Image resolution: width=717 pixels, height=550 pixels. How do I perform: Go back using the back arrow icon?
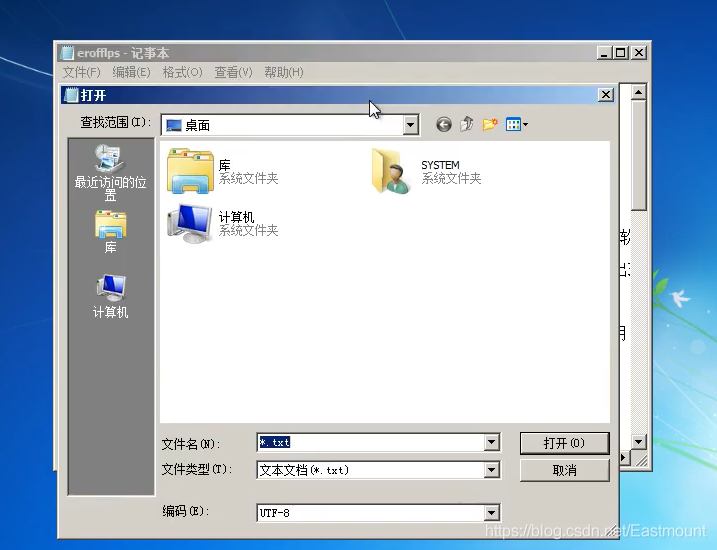pos(444,124)
